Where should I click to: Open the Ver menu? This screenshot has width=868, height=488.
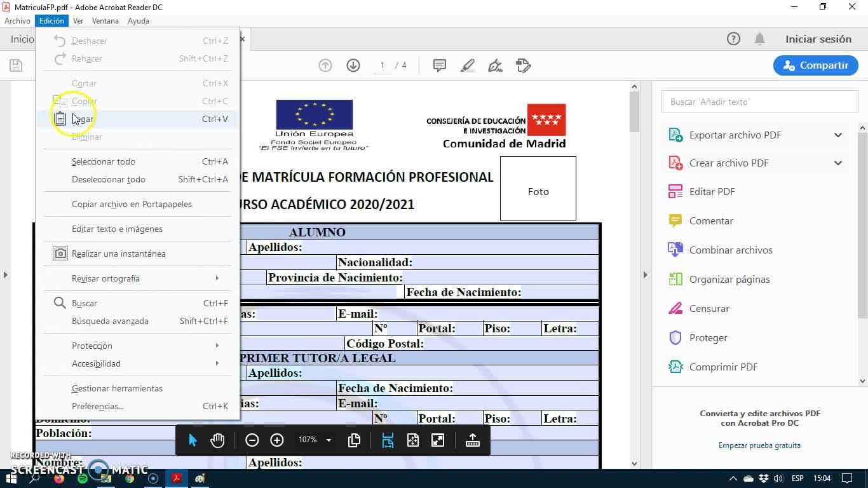pos(78,20)
